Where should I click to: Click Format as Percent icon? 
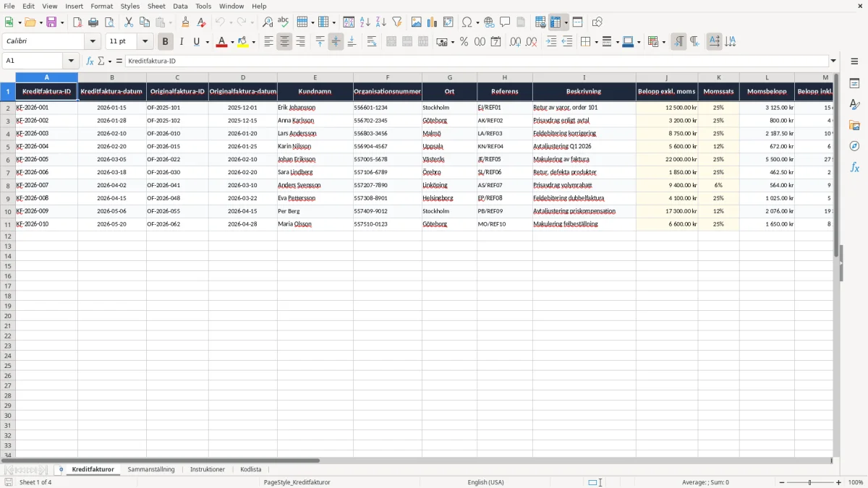(464, 42)
